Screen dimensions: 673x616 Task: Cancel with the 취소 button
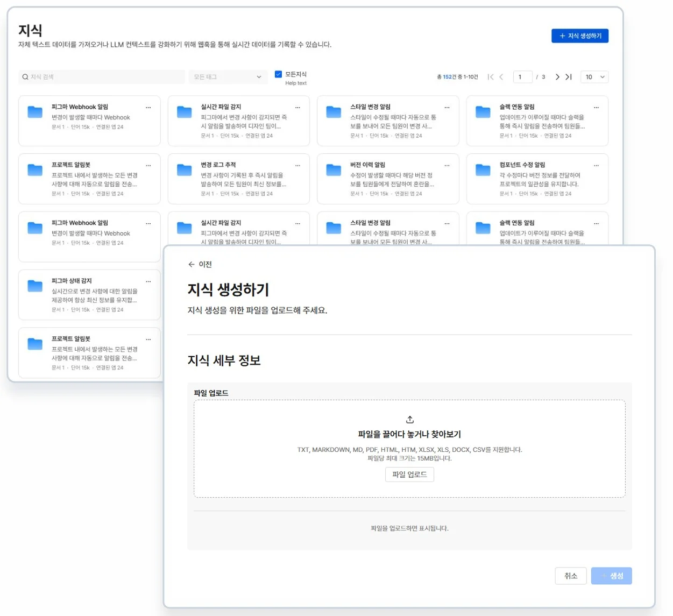[x=570, y=576]
